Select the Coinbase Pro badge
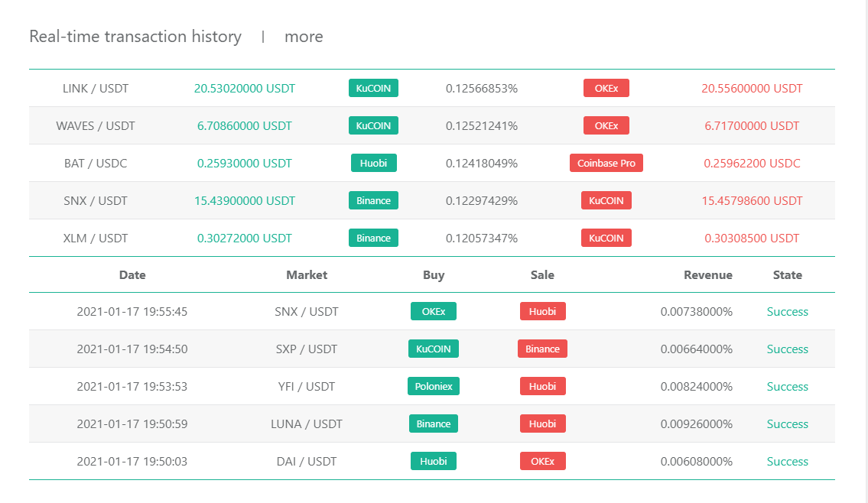This screenshot has width=868, height=503. [x=606, y=163]
